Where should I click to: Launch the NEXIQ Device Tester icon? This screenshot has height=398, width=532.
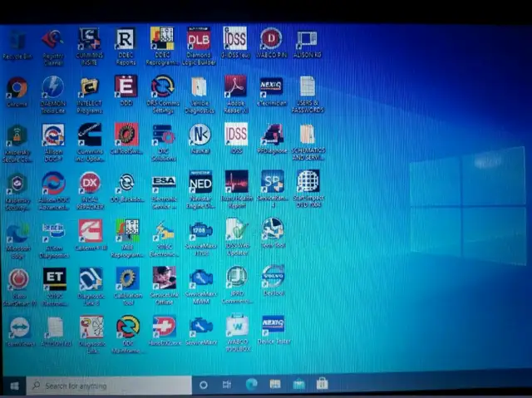pyautogui.click(x=273, y=326)
